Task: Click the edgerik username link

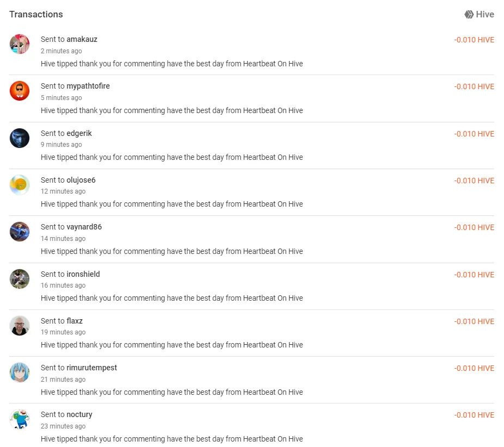Action: [x=79, y=133]
